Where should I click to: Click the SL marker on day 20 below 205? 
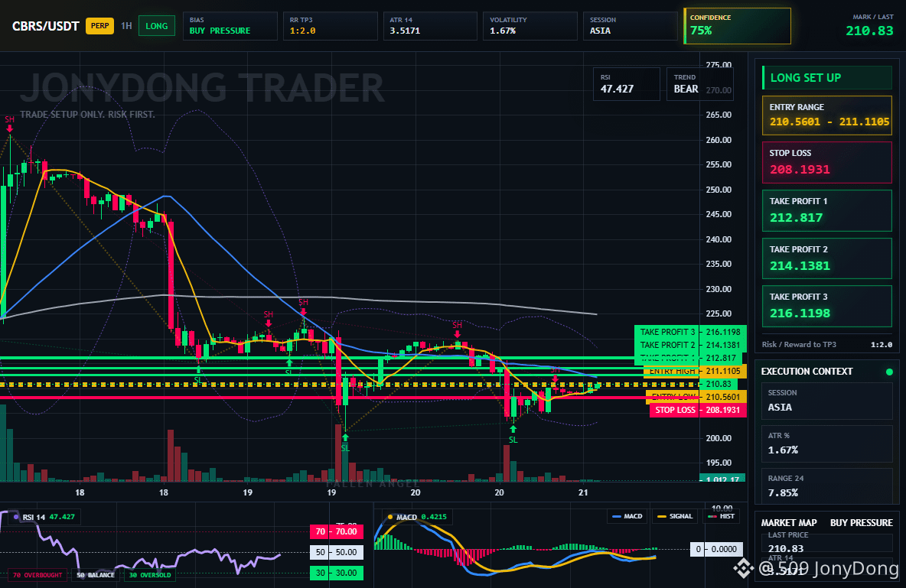[x=513, y=434]
